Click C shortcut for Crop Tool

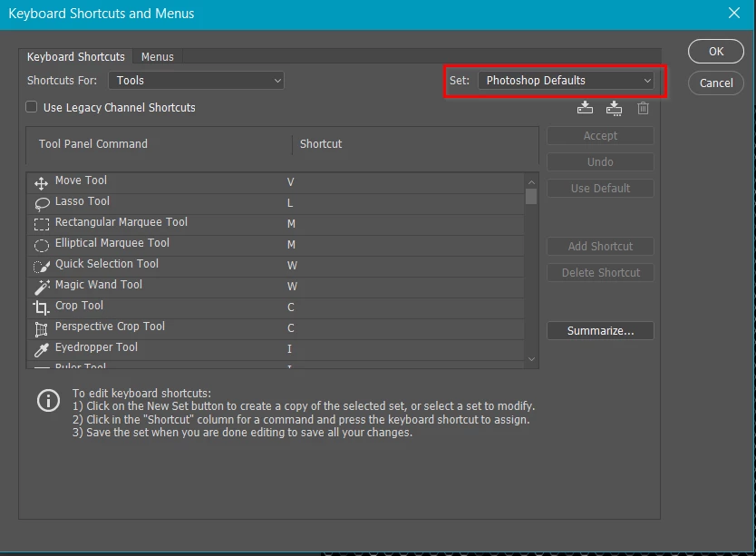pyautogui.click(x=291, y=307)
